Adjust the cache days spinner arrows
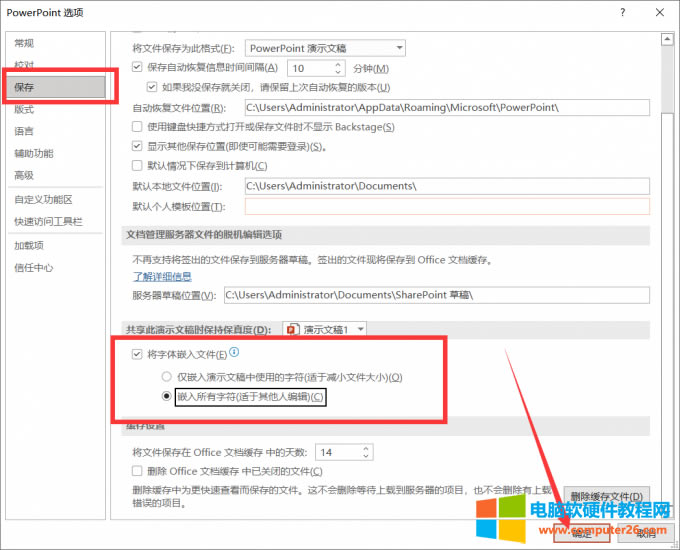 coord(366,452)
